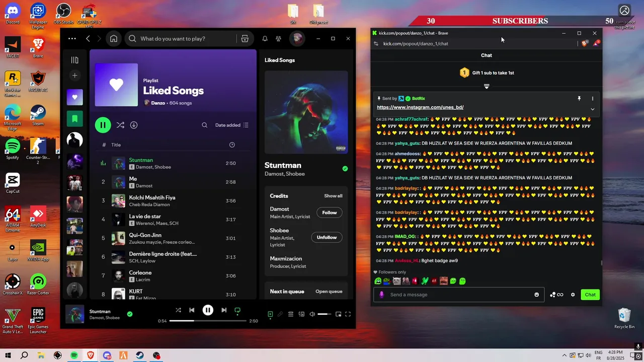Expand chat leaderboard arrow under Gift sub
Screen dimensions: 644x362
pos(487,86)
